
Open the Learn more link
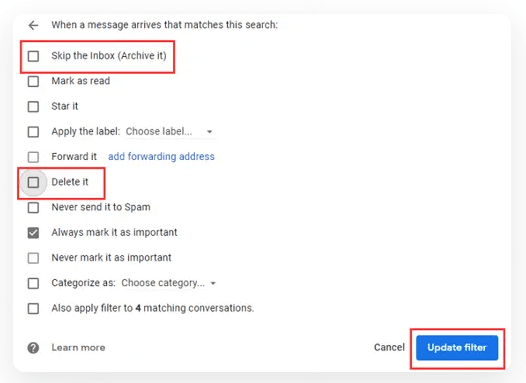coord(78,347)
